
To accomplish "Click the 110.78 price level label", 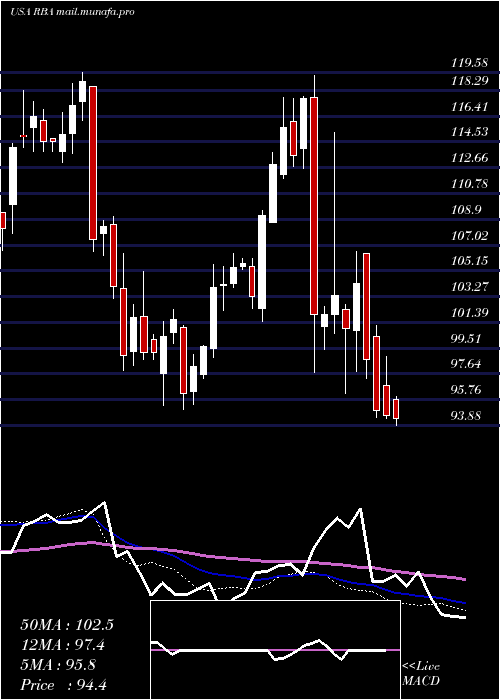I will coord(469,183).
